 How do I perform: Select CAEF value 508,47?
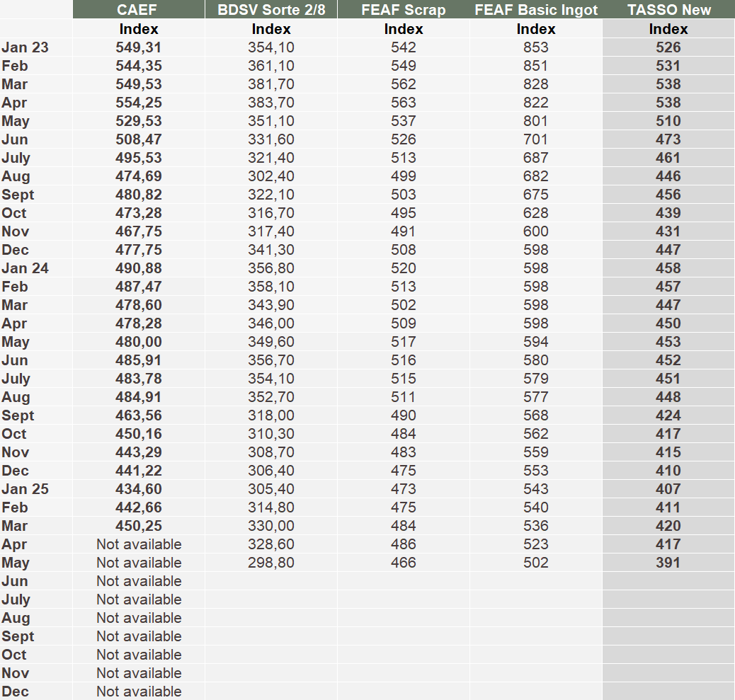[x=139, y=139]
